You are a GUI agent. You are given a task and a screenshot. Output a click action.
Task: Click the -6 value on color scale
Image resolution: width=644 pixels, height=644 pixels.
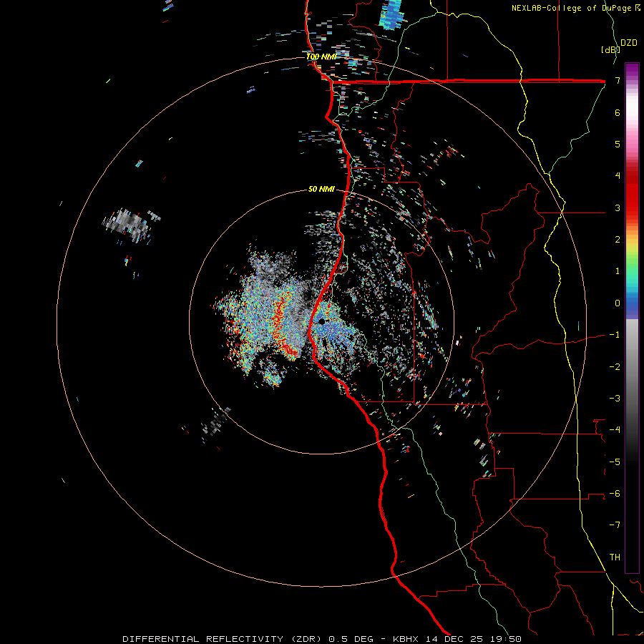[x=615, y=493]
